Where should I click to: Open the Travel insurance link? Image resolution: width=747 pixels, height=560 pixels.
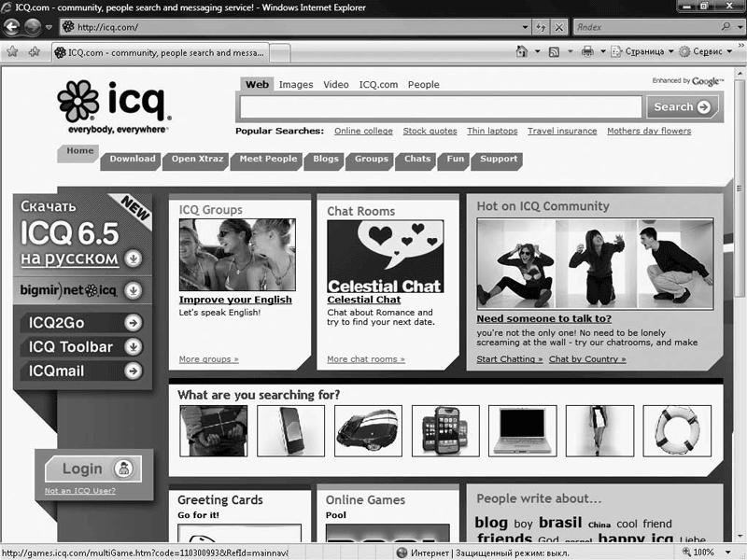click(562, 131)
